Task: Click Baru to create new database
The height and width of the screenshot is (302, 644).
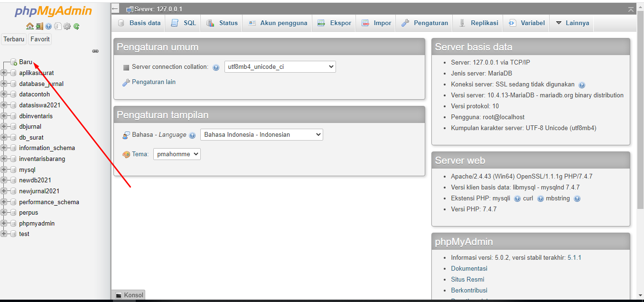Action: 26,62
